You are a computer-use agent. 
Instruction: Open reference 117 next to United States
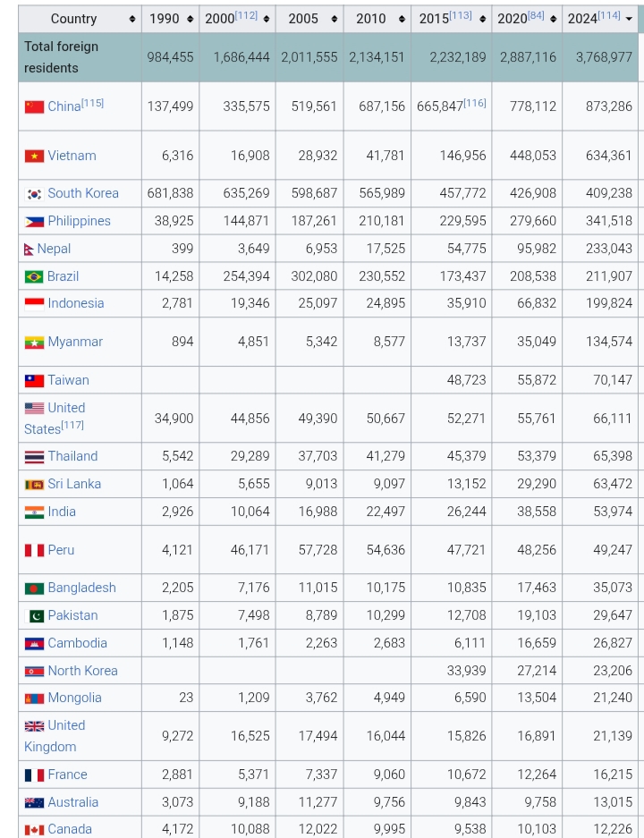(72, 426)
